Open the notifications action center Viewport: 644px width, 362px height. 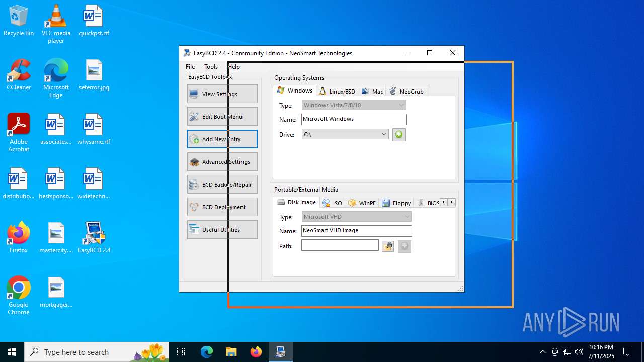coord(627,352)
